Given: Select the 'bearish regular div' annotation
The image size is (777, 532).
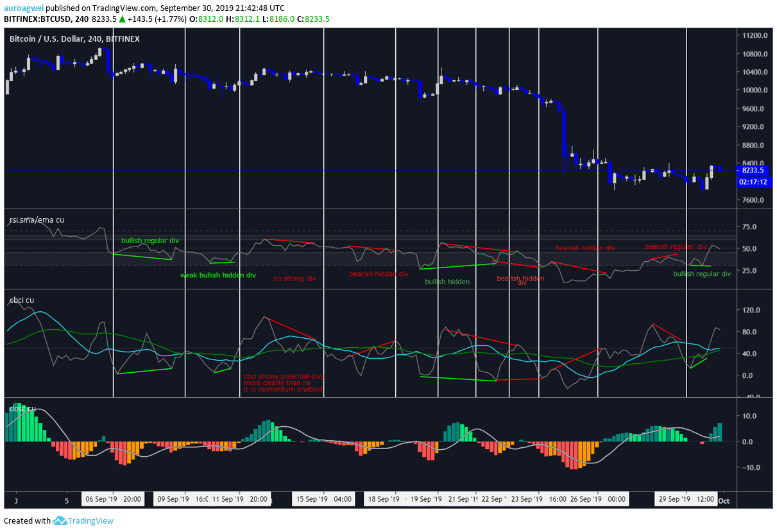Looking at the screenshot, I should [676, 246].
